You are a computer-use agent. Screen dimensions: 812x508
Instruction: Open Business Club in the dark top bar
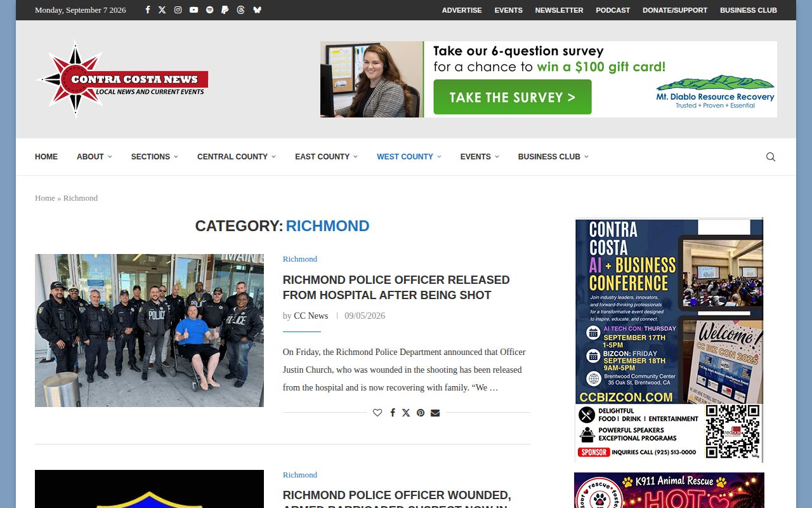point(749,10)
